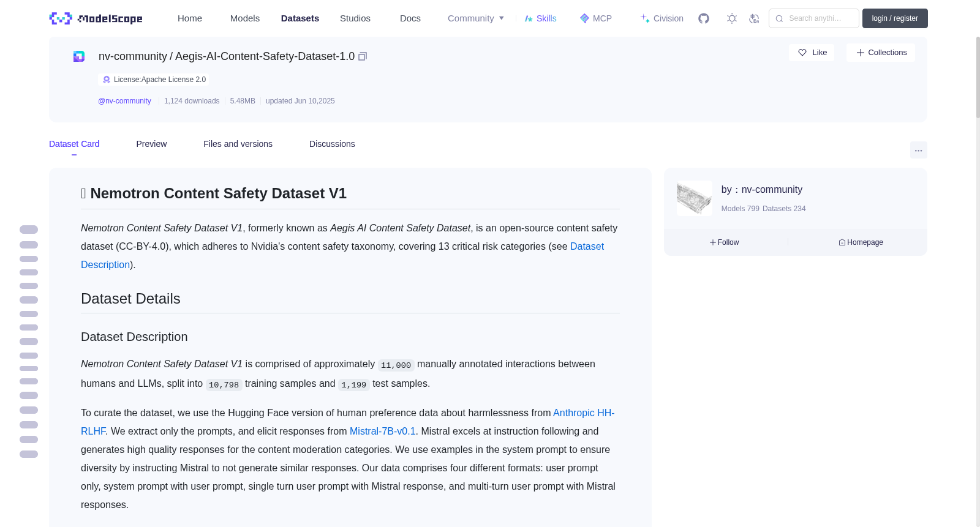The height and width of the screenshot is (527, 980).
Task: Open the MCP page
Action: click(x=596, y=18)
